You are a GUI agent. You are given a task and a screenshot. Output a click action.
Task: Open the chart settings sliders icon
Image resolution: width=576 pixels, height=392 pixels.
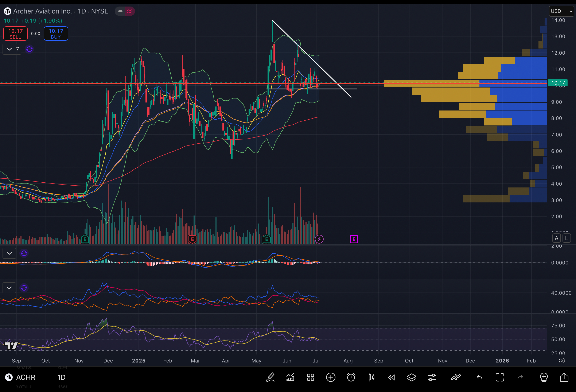click(432, 377)
